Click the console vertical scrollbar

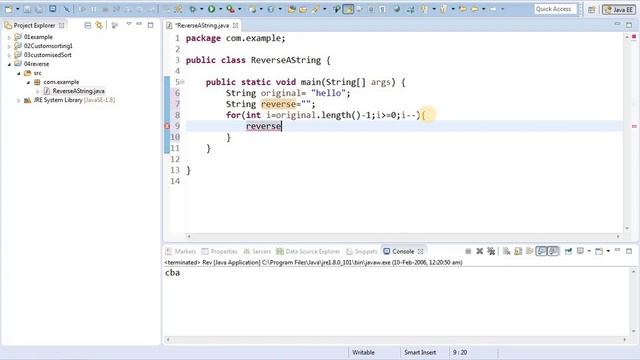pyautogui.click(x=633, y=301)
